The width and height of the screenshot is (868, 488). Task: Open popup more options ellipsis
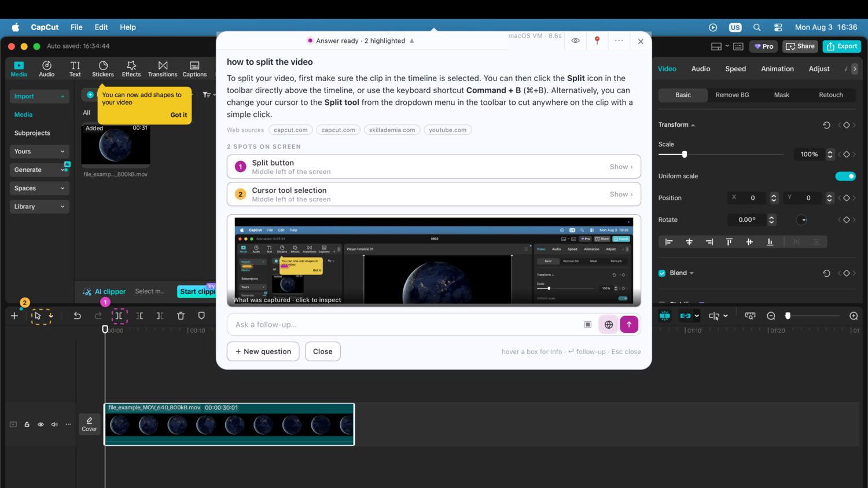(619, 41)
